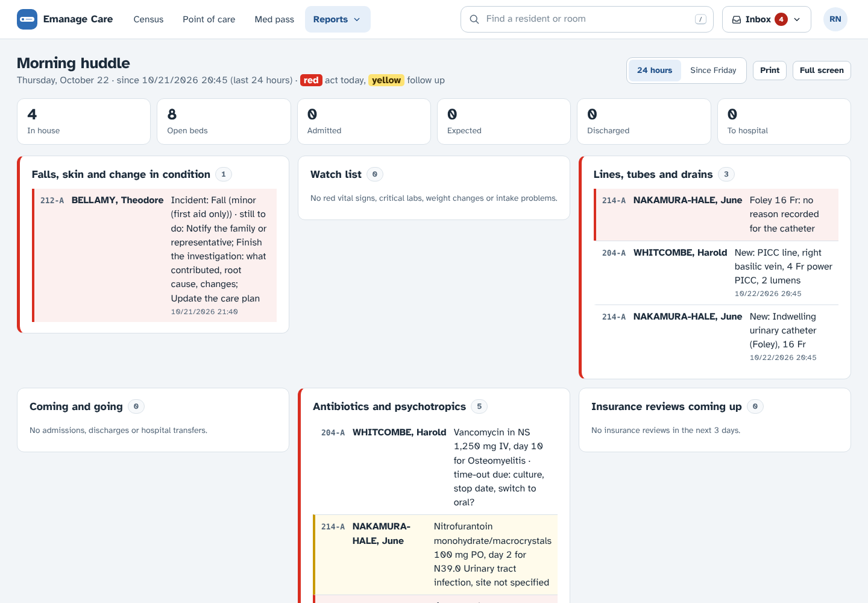Select the Admitted stat card
Screen dimensions: 868x603
(364, 121)
